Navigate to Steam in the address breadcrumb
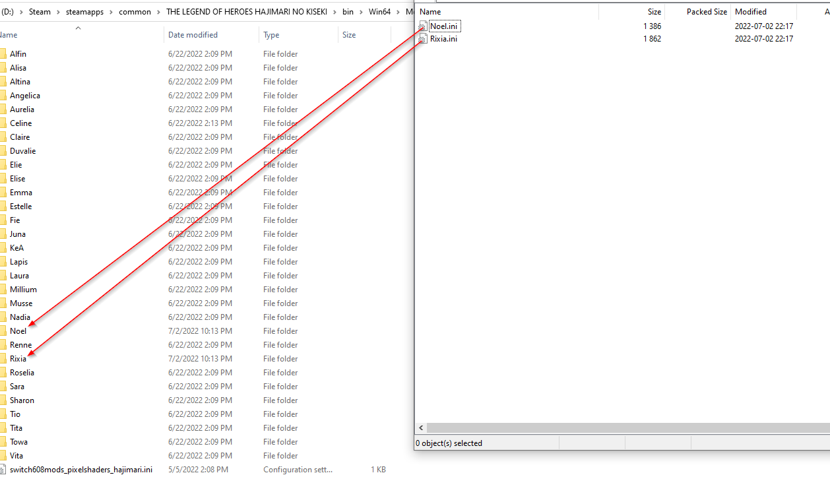The image size is (830, 504). point(40,12)
